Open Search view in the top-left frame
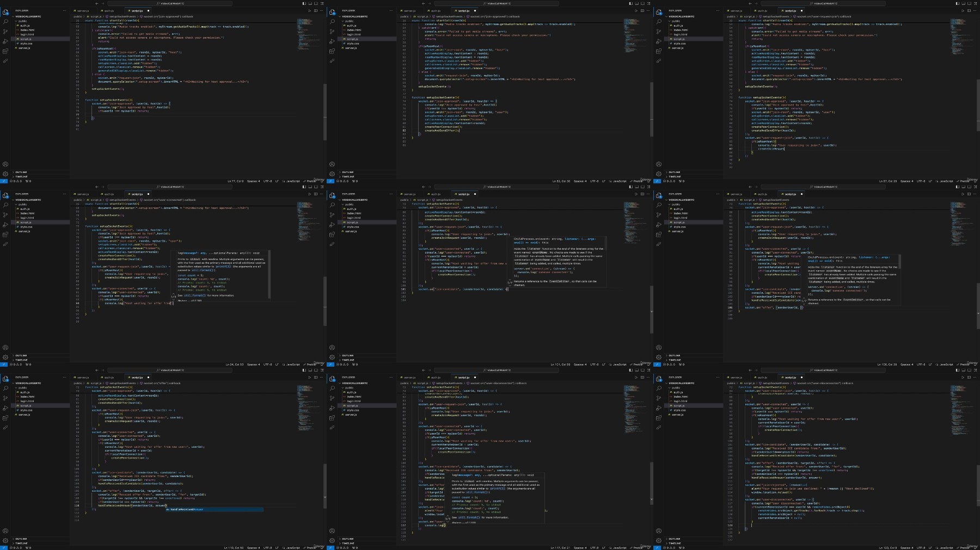 tap(5, 22)
